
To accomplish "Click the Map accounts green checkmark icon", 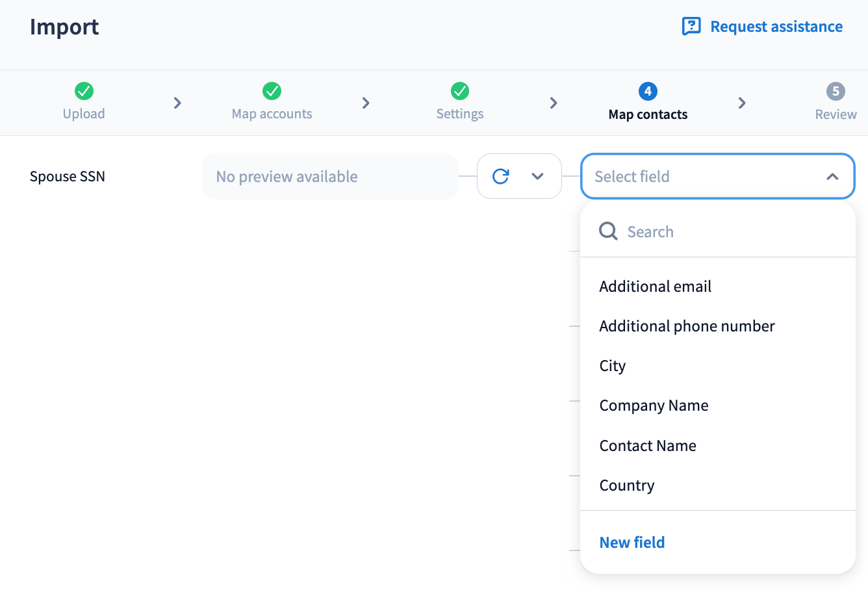I will point(272,91).
